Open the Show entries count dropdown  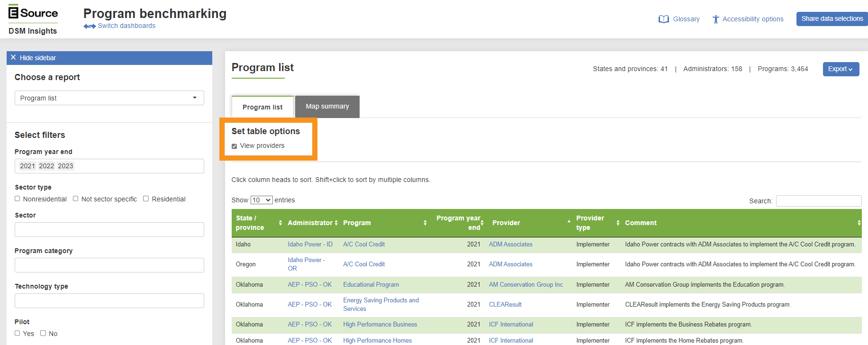pos(262,200)
